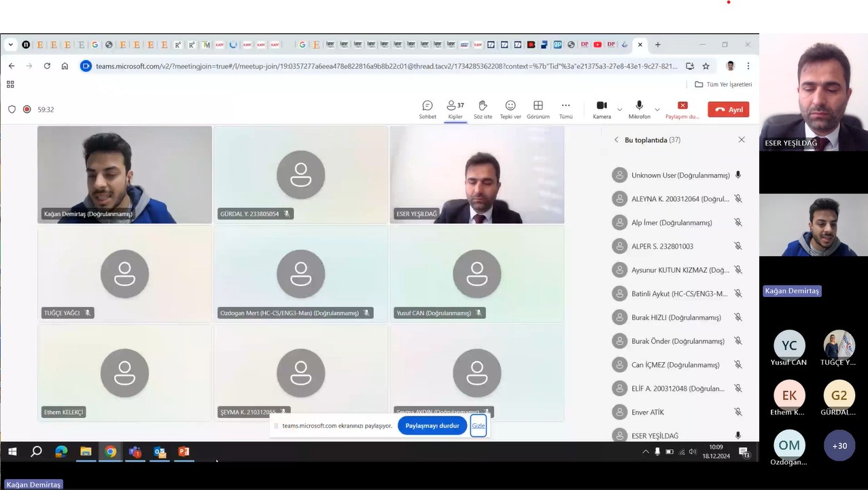Open Görünüm layout options

coord(538,109)
